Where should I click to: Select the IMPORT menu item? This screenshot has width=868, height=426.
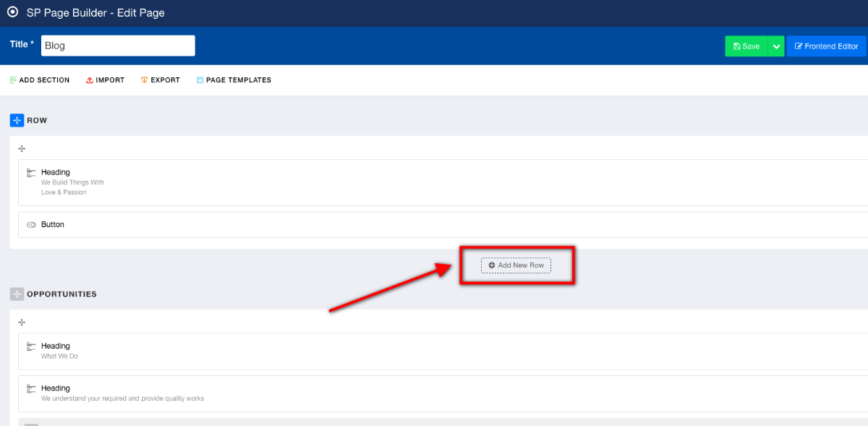tap(105, 80)
